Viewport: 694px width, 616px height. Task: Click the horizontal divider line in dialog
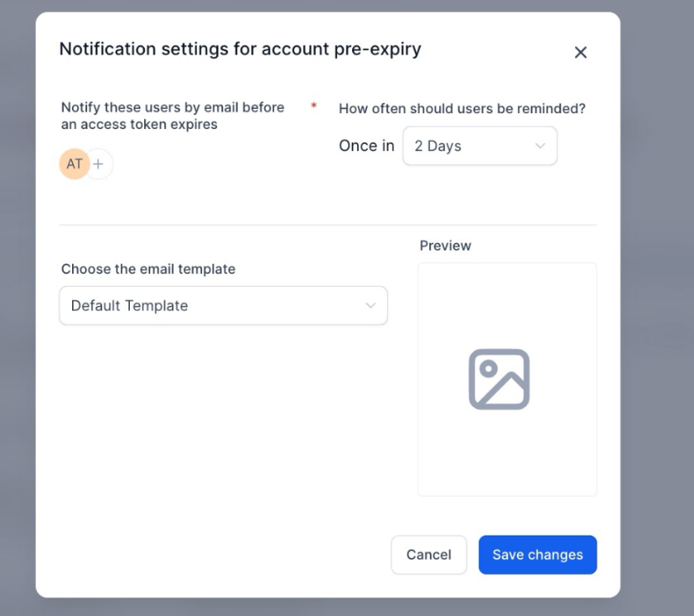coord(327,225)
